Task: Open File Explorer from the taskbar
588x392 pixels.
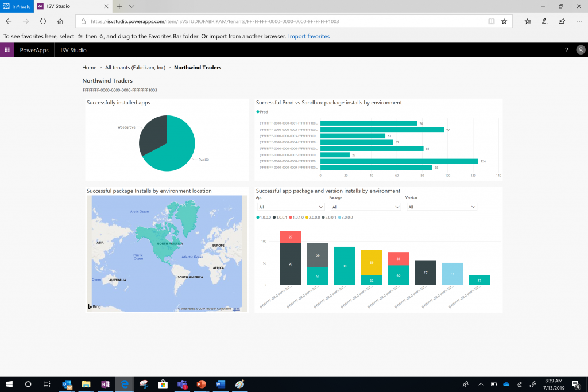Action: (86, 384)
